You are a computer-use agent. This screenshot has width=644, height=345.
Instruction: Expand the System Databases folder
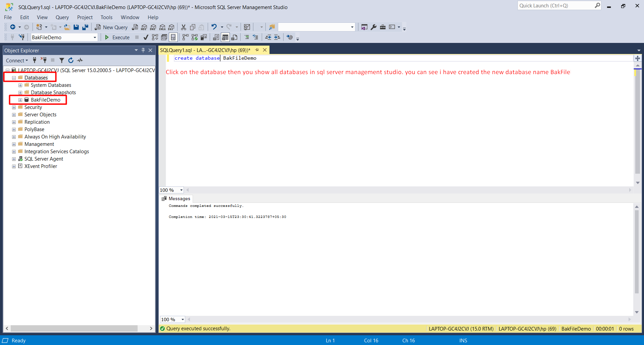(x=20, y=85)
